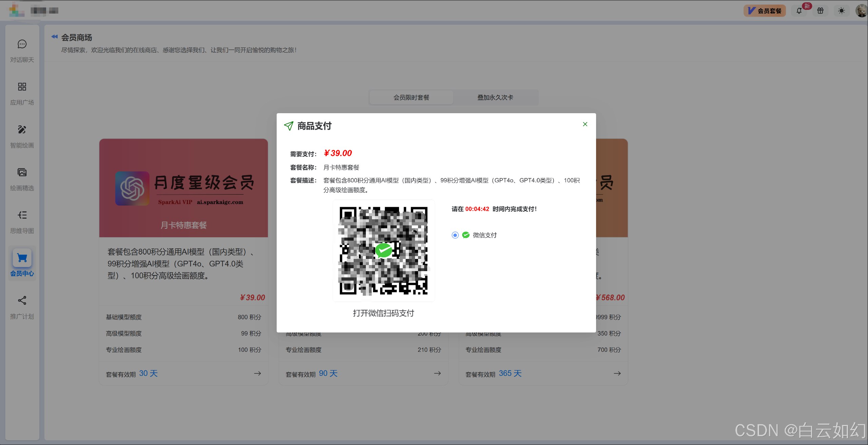Open the notifications bell with 新 badge
Viewport: 868px width, 445px height.
coord(799,11)
